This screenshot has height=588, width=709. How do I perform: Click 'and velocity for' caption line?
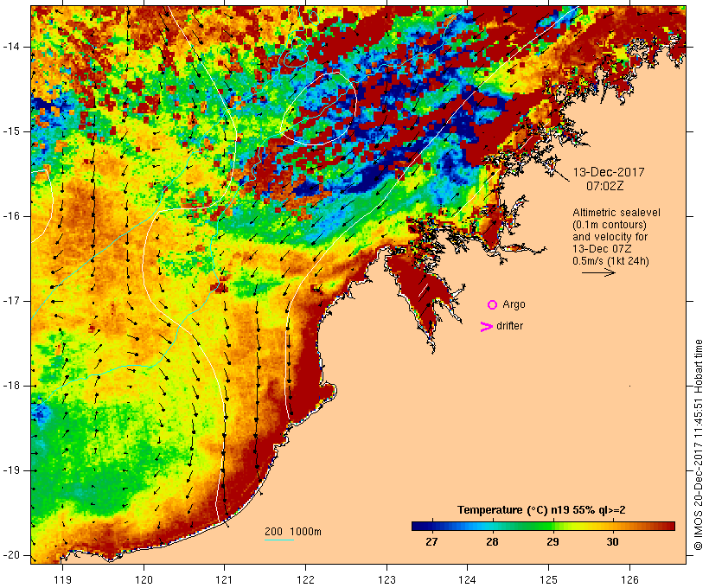click(x=610, y=237)
